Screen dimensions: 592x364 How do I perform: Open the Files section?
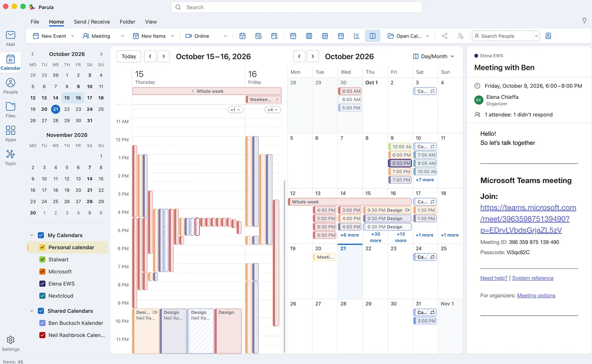pyautogui.click(x=10, y=110)
